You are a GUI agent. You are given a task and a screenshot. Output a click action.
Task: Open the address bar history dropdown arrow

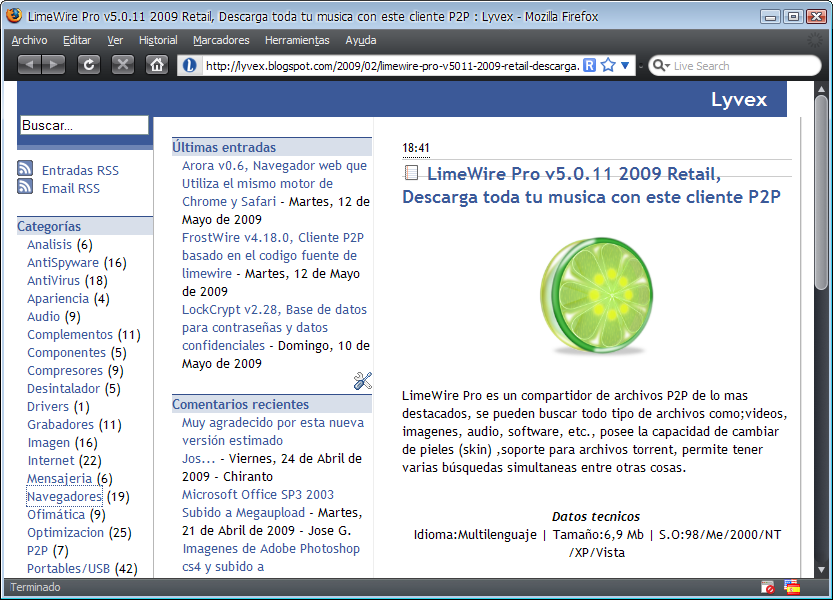point(626,65)
